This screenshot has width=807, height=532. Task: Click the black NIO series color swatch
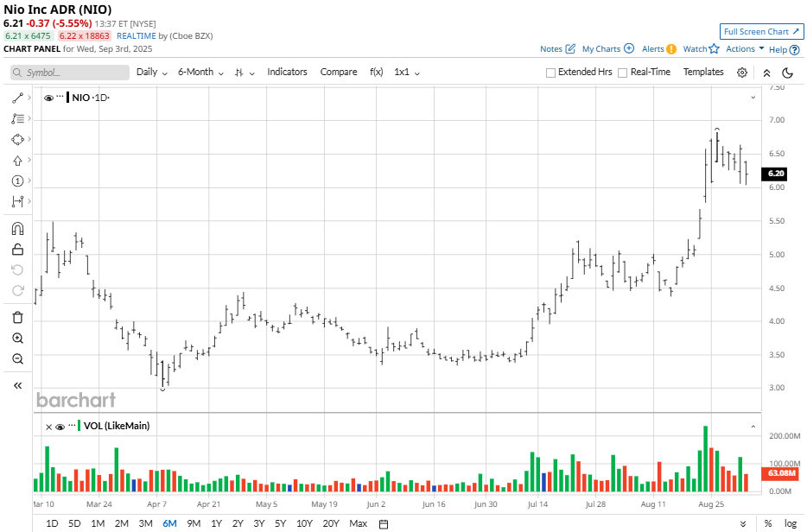(68, 98)
